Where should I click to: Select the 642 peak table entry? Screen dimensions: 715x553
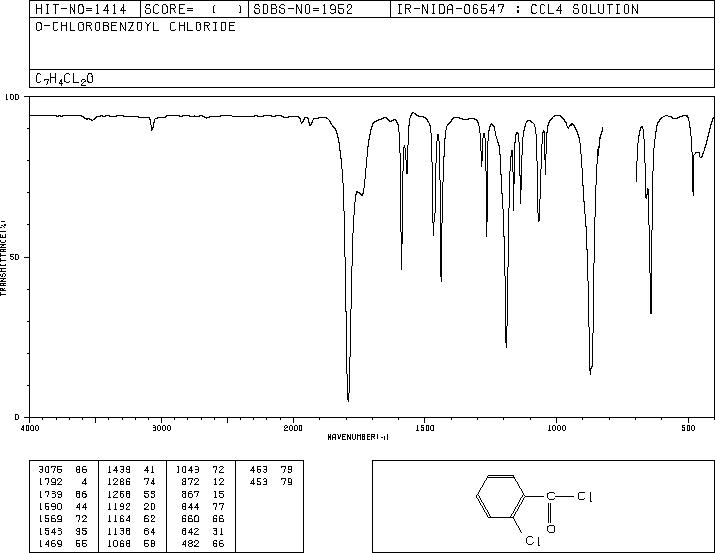[x=191, y=531]
